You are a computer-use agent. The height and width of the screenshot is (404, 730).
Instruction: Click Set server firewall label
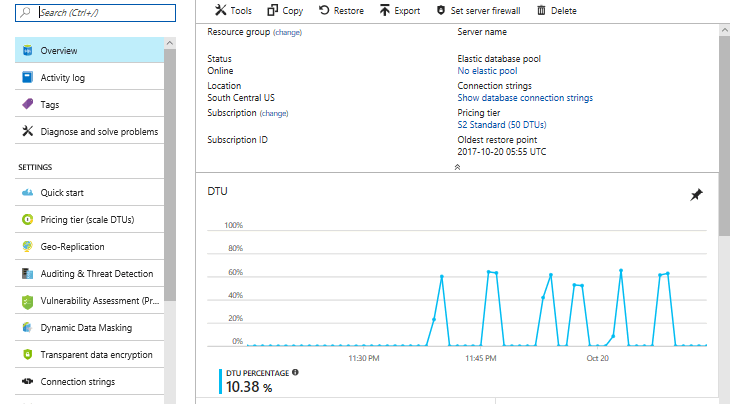tap(485, 11)
